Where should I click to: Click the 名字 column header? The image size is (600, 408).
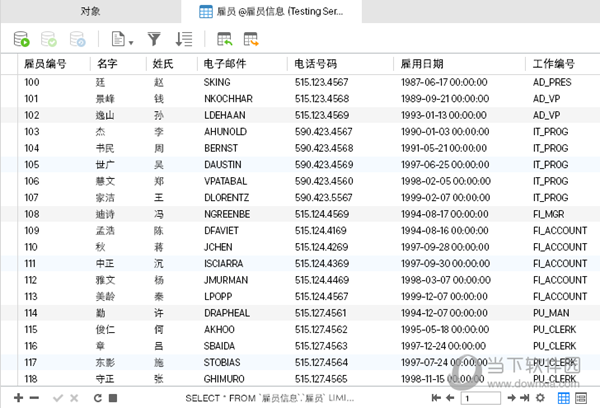pos(118,64)
